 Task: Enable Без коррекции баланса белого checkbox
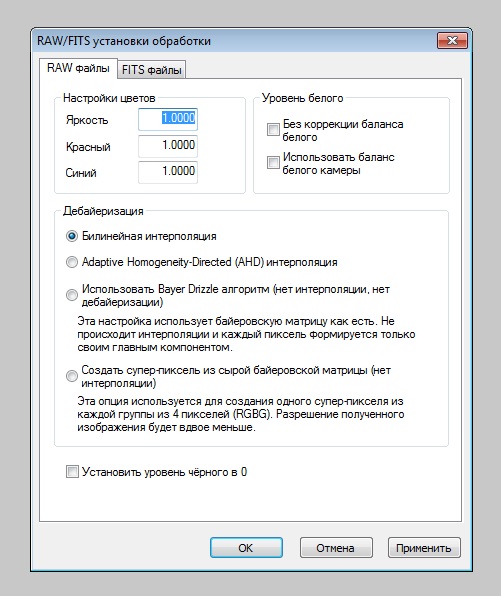point(273,130)
